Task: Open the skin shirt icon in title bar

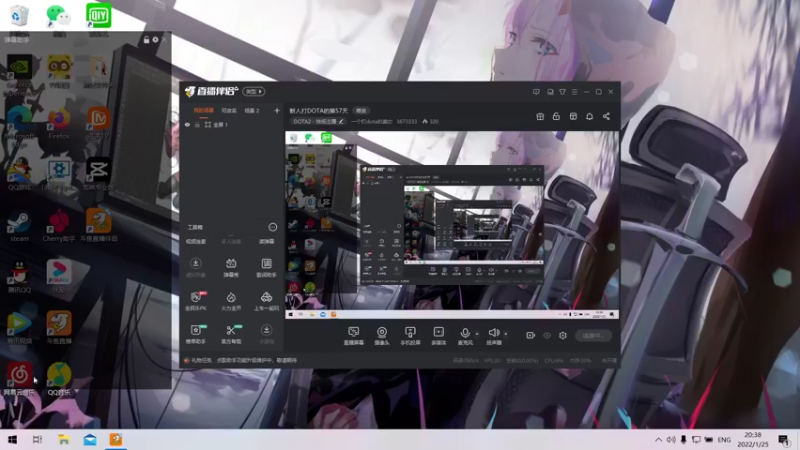Action: pyautogui.click(x=562, y=92)
